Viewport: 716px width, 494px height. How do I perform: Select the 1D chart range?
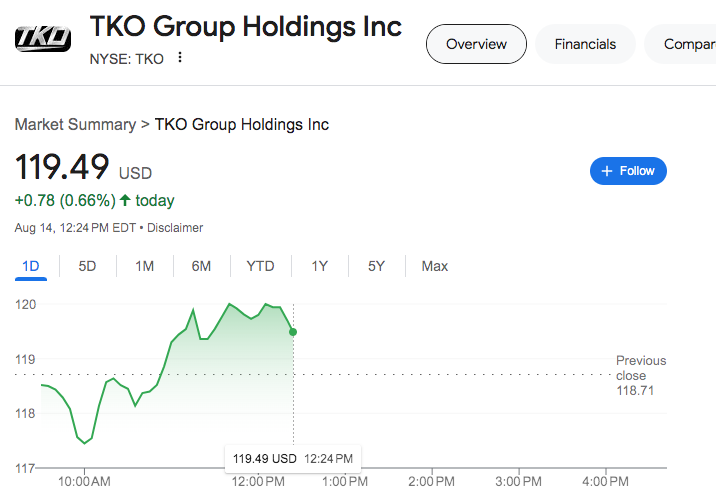pyautogui.click(x=30, y=266)
